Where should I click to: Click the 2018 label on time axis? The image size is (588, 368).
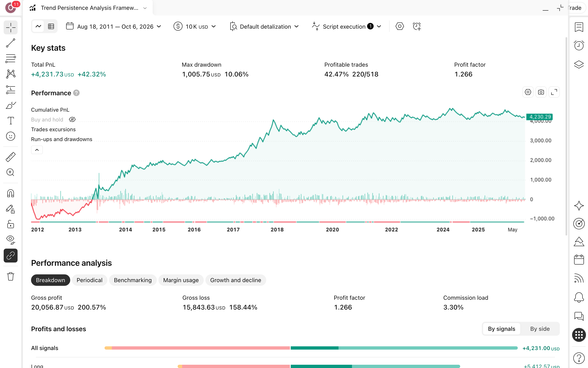click(277, 230)
